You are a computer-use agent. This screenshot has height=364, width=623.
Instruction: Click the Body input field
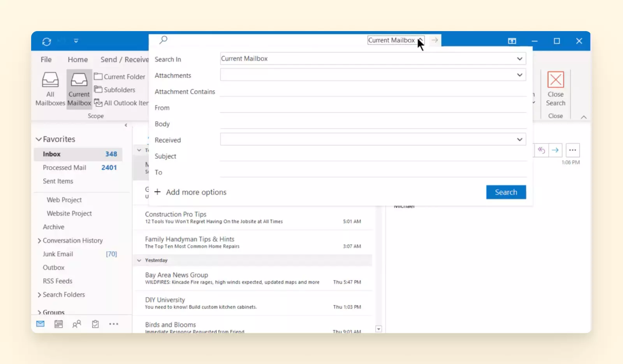click(x=373, y=124)
